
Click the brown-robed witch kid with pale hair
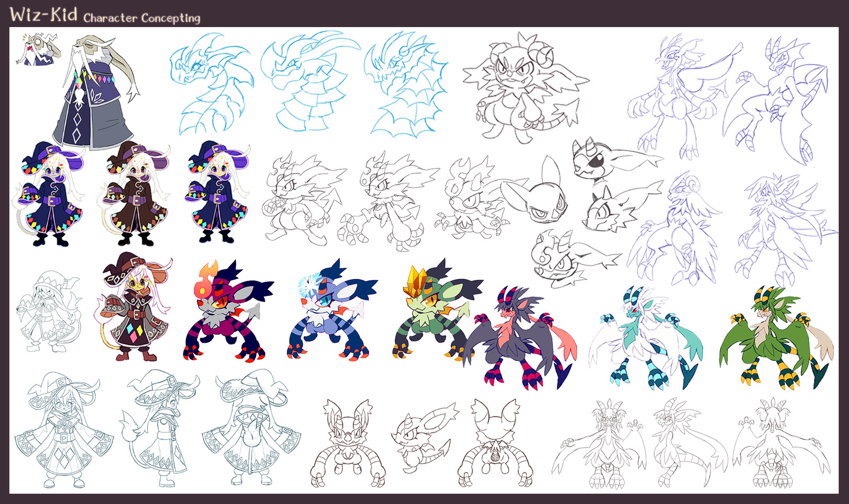pyautogui.click(x=135, y=193)
